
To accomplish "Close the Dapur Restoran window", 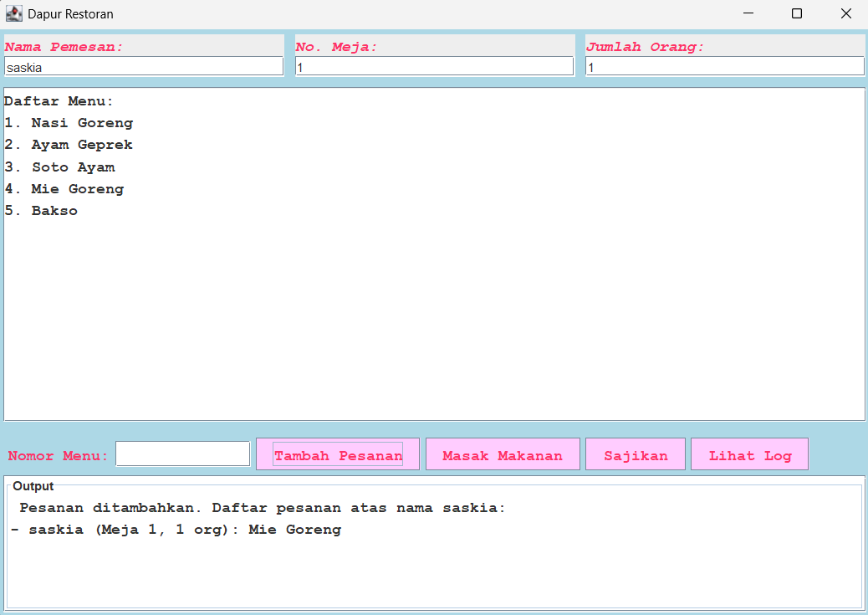I will (x=845, y=14).
